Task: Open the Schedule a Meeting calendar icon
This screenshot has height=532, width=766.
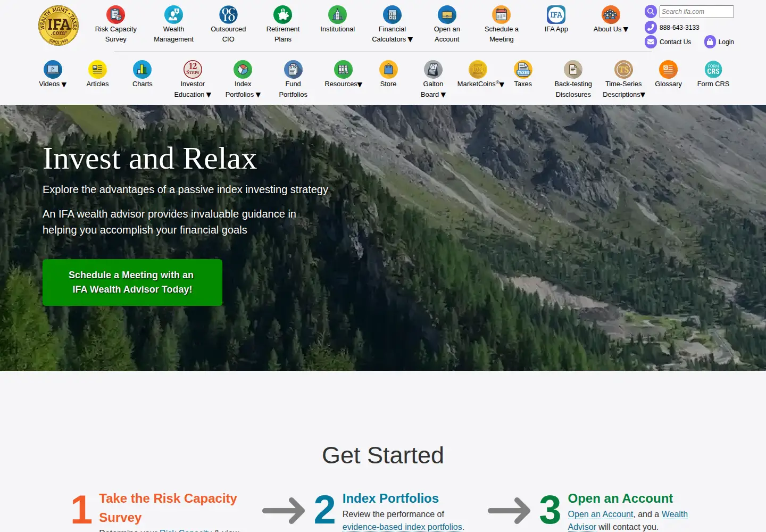Action: point(501,15)
